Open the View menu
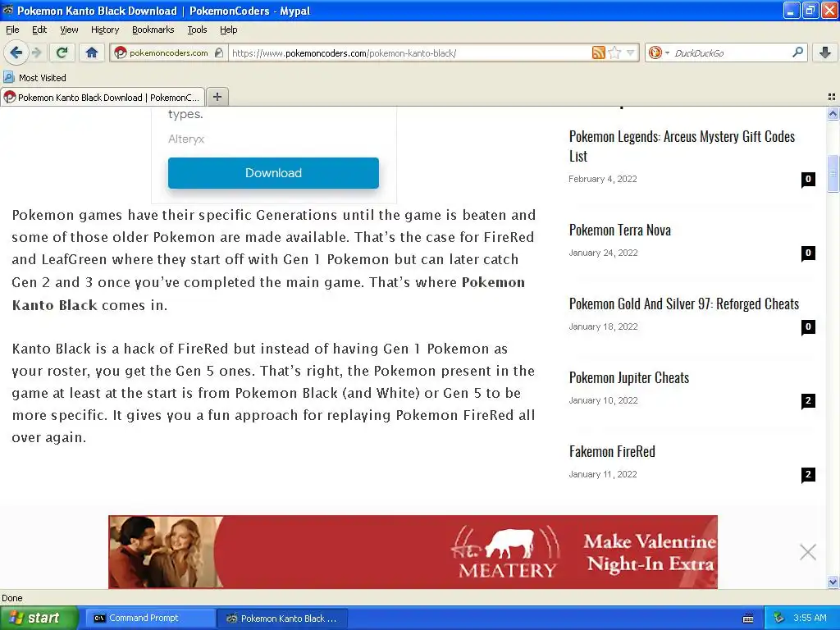This screenshot has width=840, height=630. tap(69, 30)
